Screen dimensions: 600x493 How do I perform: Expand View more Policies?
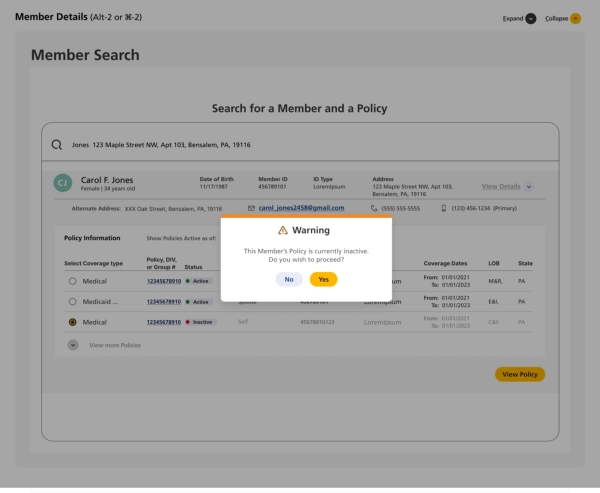tap(73, 345)
